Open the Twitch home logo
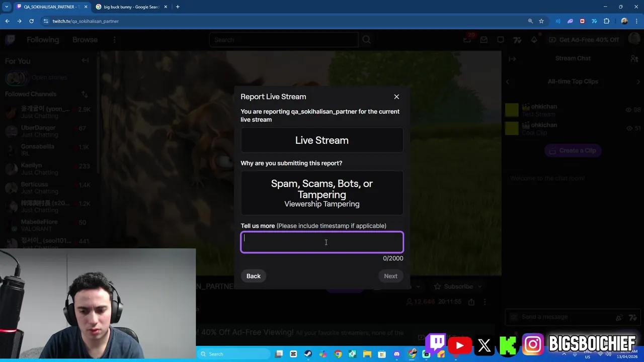Image resolution: width=644 pixels, height=362 pixels. pyautogui.click(x=11, y=40)
